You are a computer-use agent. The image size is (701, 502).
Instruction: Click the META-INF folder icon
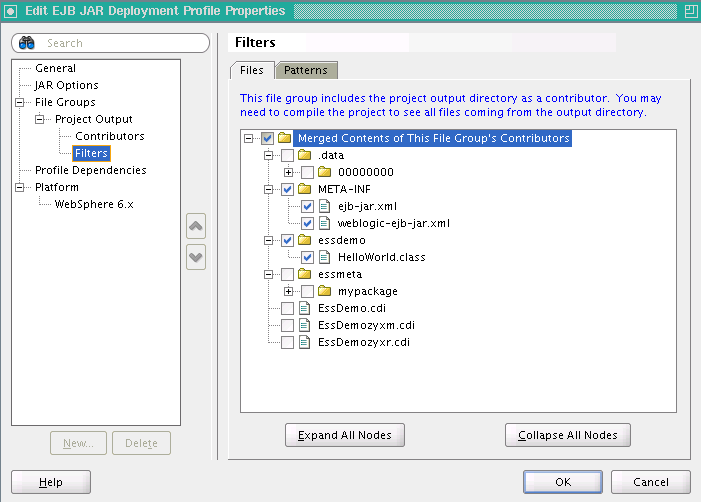pyautogui.click(x=304, y=189)
